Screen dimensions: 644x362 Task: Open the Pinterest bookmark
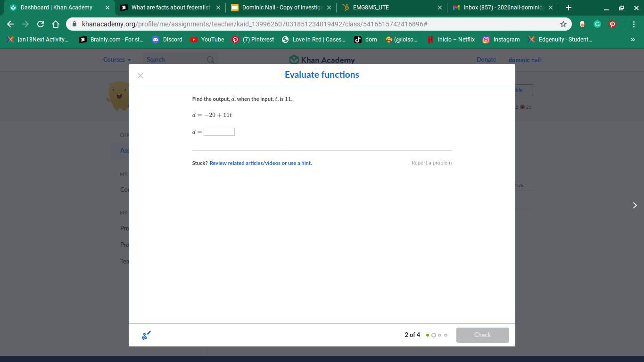point(253,40)
